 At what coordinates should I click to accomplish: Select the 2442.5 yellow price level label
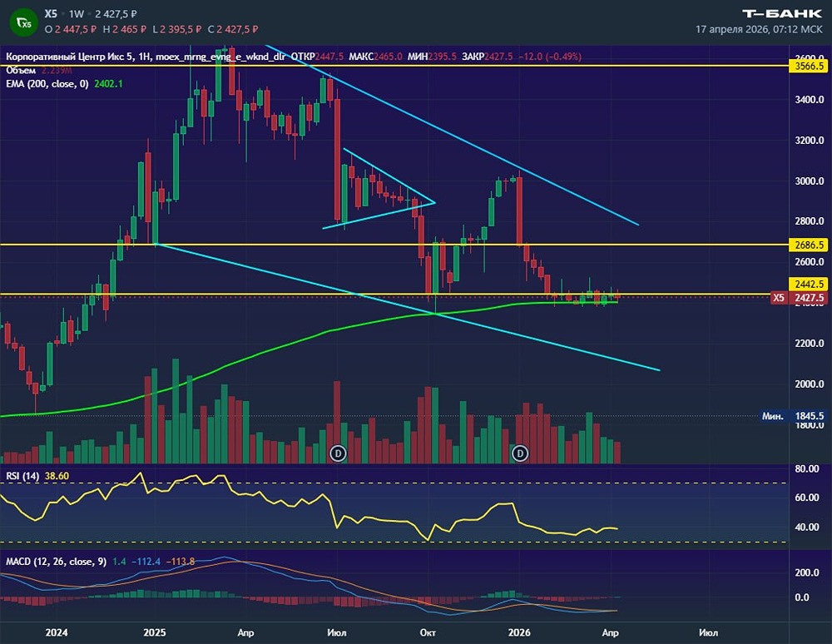pyautogui.click(x=809, y=284)
